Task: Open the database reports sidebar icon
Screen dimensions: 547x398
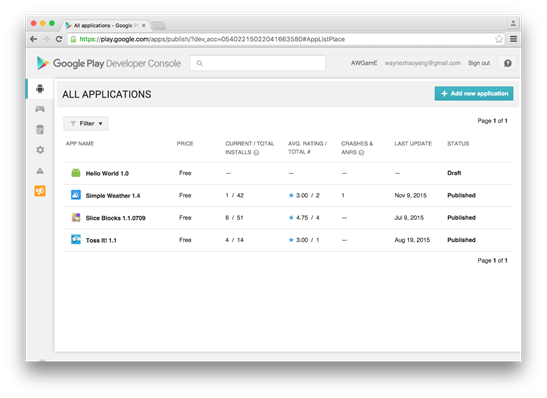Action: point(40,129)
